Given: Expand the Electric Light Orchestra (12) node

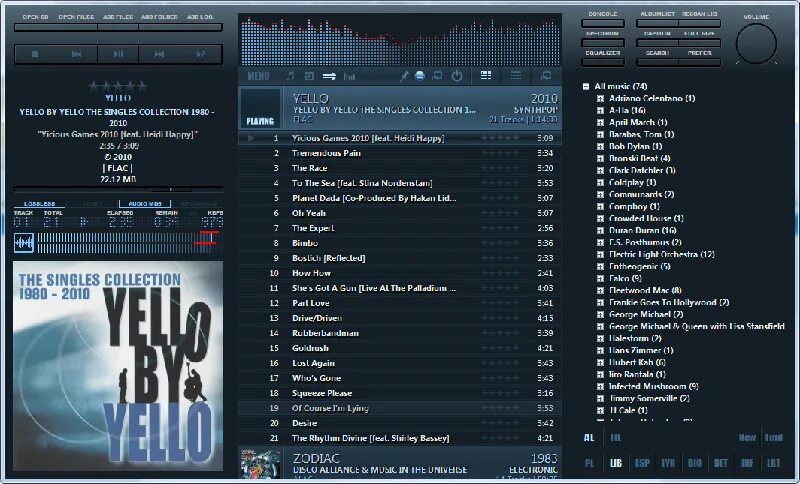Looking at the screenshot, I should tap(601, 254).
